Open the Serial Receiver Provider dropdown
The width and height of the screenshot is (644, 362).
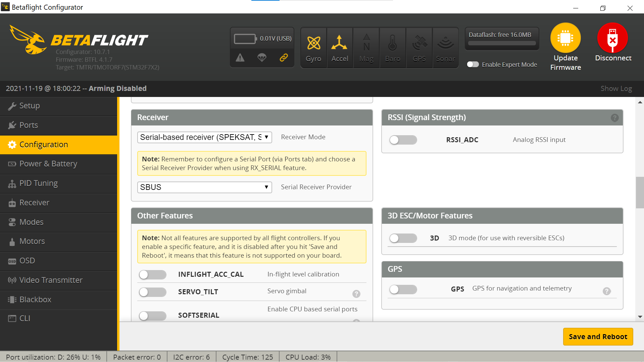coord(204,187)
